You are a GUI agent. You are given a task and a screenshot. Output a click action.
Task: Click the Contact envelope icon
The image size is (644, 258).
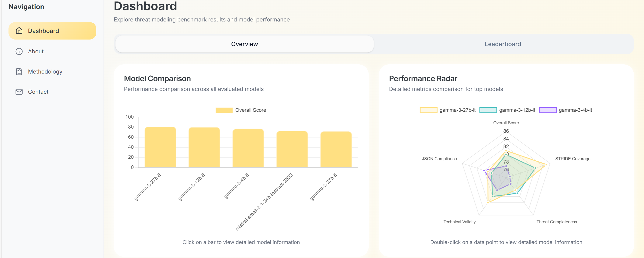(x=19, y=92)
